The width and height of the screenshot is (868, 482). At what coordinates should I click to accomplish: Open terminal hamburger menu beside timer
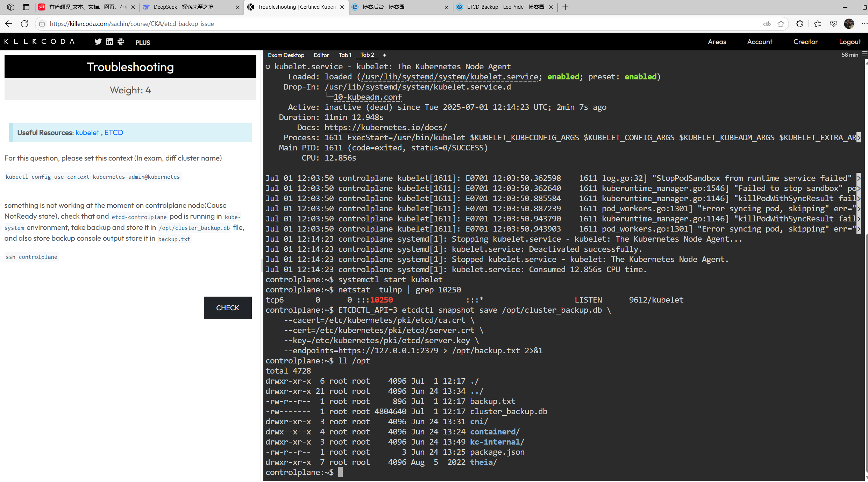pos(865,55)
